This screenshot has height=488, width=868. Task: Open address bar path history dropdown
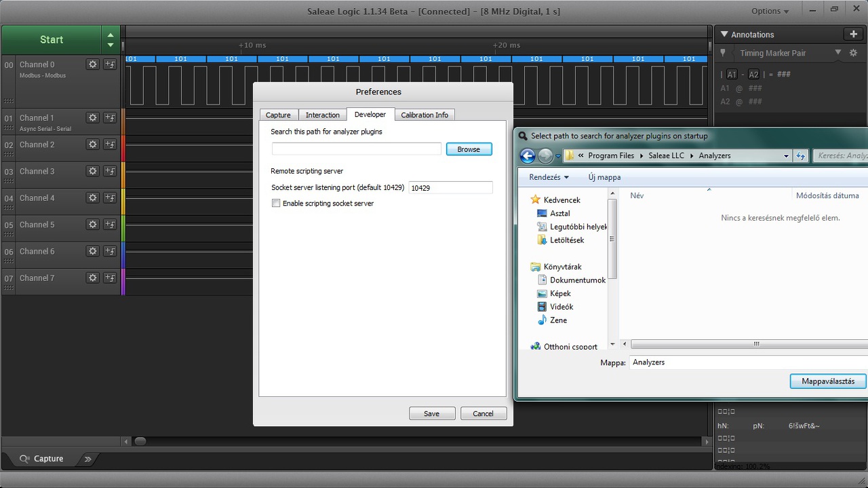coord(786,156)
